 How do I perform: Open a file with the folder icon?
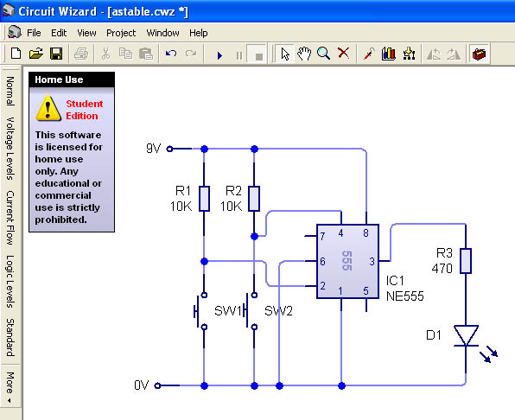coord(36,54)
